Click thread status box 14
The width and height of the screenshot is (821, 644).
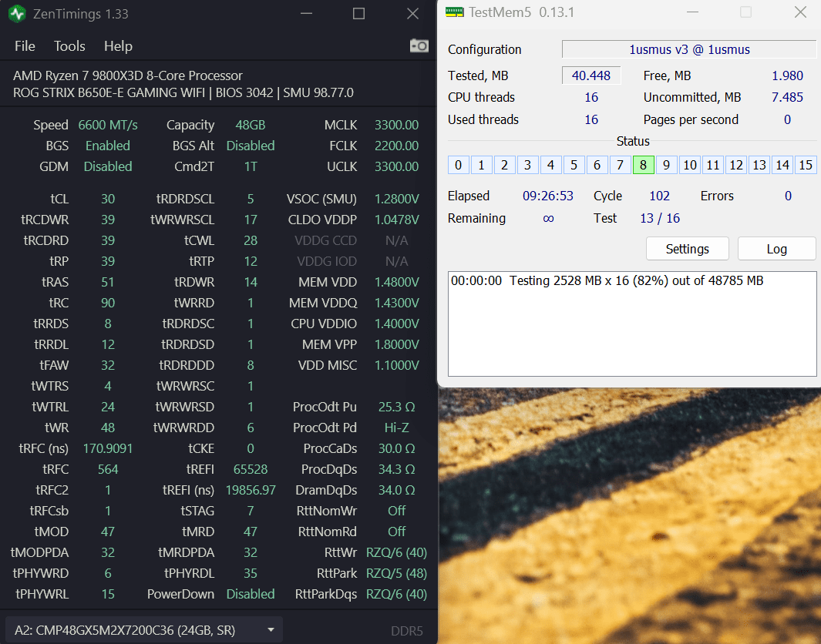click(782, 166)
